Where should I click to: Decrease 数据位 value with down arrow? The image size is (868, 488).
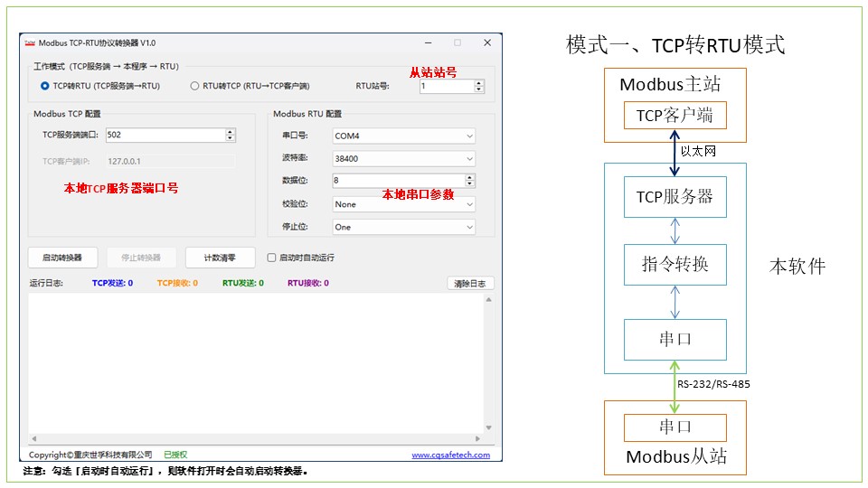[x=470, y=184]
